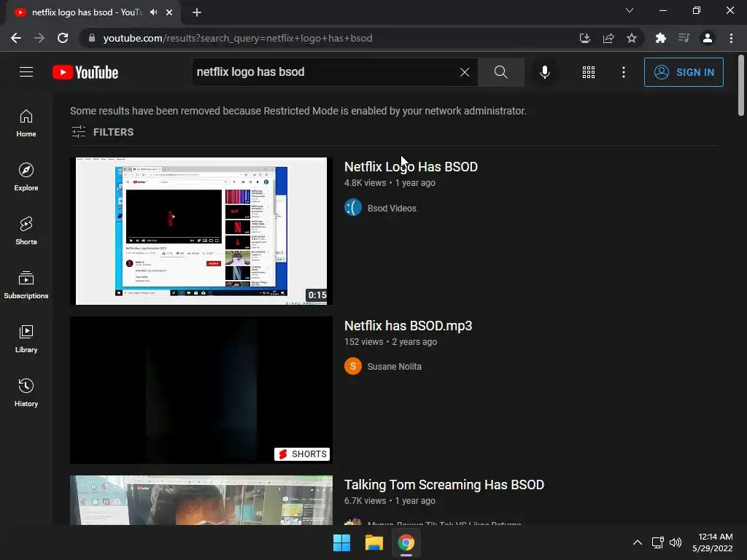This screenshot has width=747, height=560.
Task: Clear the search box with the X
Action: (465, 72)
